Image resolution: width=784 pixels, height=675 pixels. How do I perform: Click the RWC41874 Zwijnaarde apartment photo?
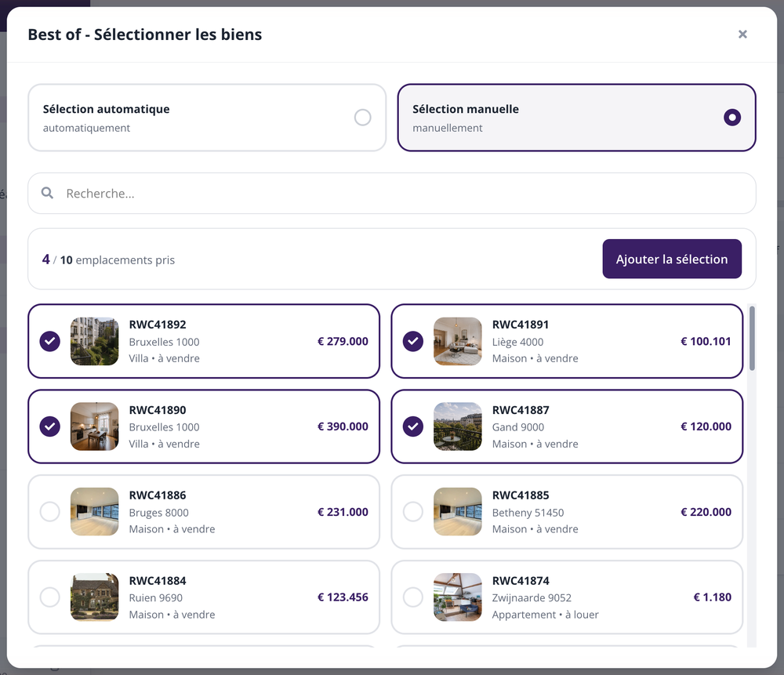[x=458, y=597]
